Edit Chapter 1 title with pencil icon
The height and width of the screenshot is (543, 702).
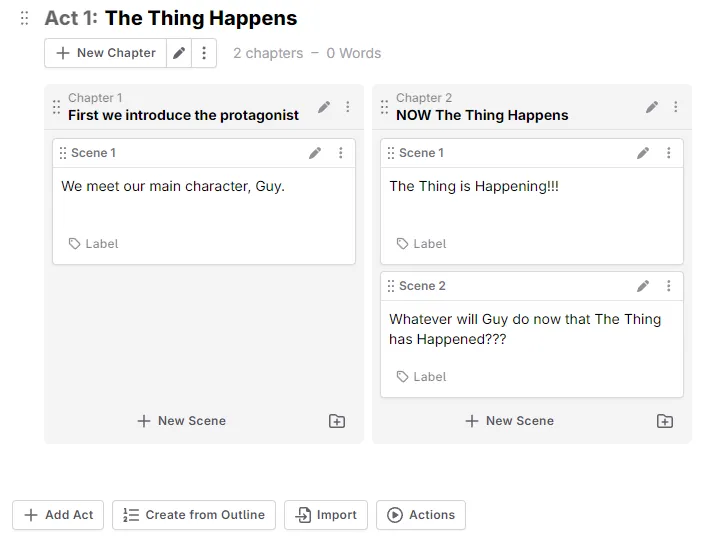(324, 107)
